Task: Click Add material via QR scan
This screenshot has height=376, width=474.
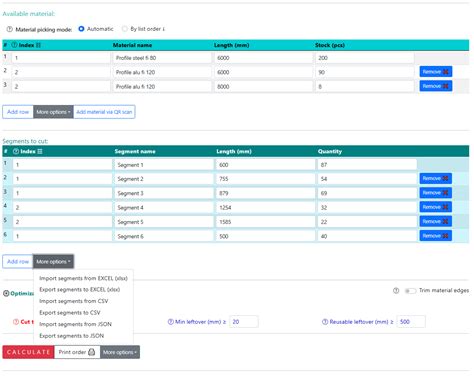Action: tap(104, 112)
